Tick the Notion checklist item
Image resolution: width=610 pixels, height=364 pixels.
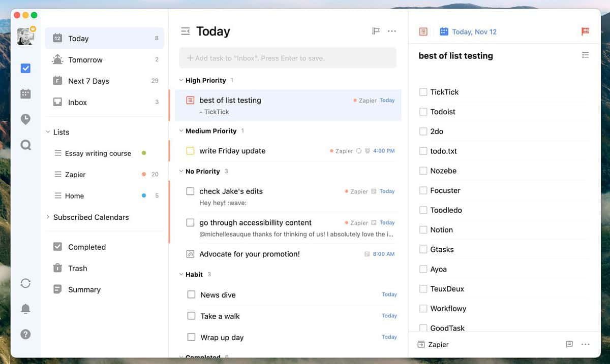click(x=423, y=229)
